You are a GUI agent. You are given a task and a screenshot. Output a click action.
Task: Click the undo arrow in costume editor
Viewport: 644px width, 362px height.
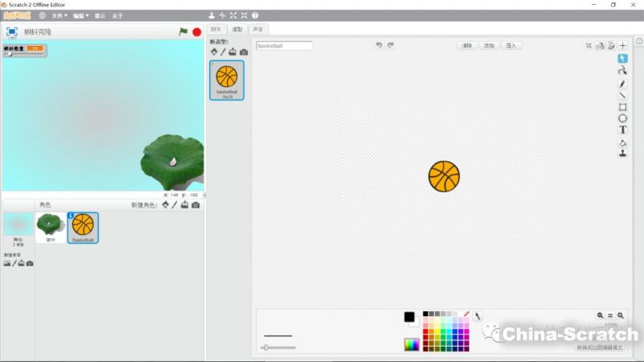(x=379, y=46)
